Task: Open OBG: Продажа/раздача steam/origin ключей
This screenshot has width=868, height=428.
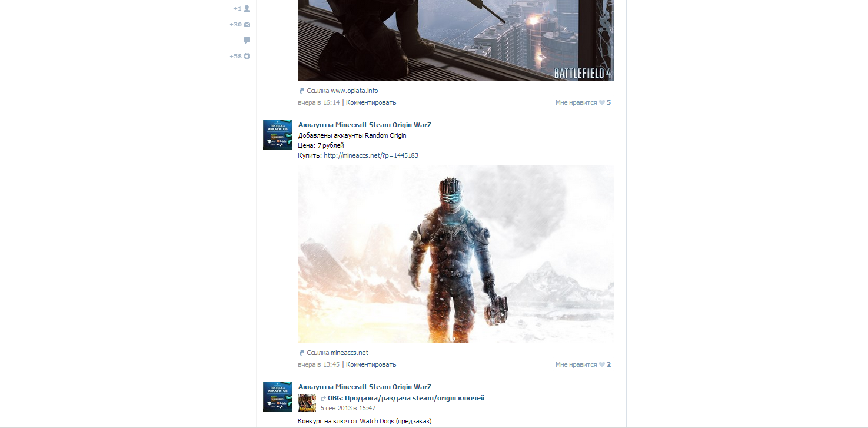Action: point(406,398)
